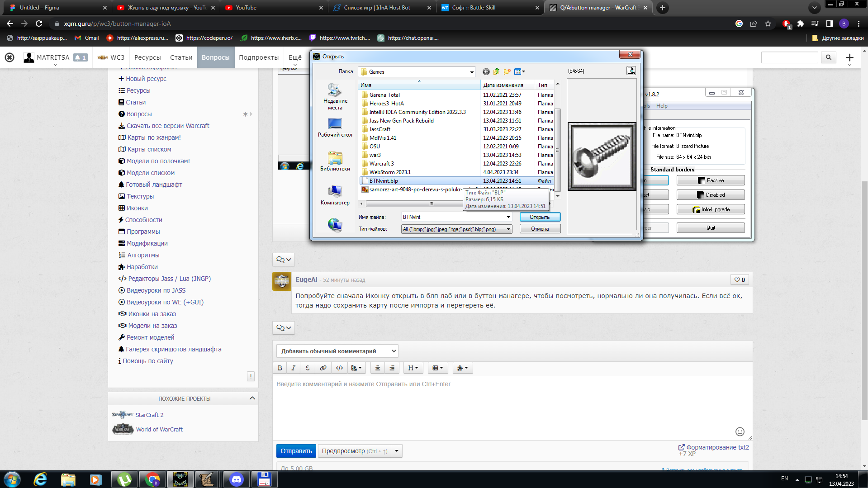Click the Отмена button in the dialog
The height and width of the screenshot is (488, 868).
click(540, 229)
